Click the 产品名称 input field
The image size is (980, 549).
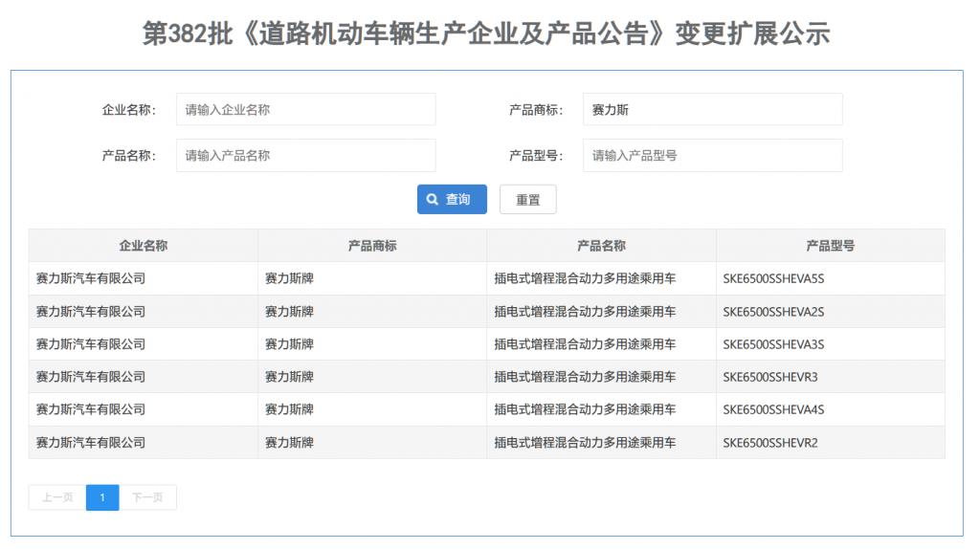(305, 156)
